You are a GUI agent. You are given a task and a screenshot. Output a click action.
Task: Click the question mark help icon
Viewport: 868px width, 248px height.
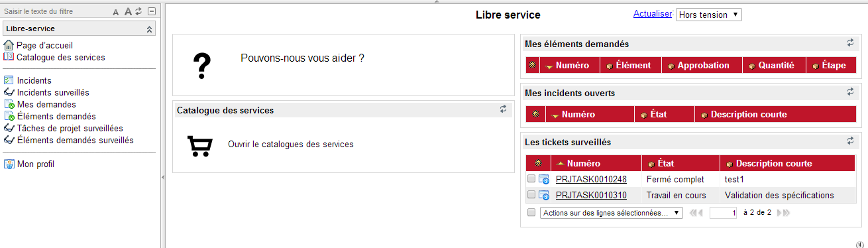(x=201, y=66)
